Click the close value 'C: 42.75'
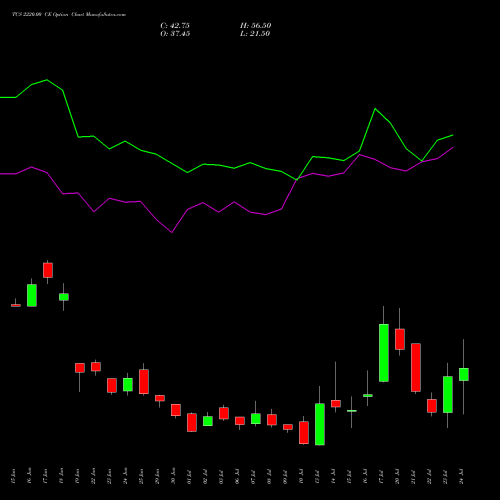This screenshot has width=500, height=500. coord(175,26)
